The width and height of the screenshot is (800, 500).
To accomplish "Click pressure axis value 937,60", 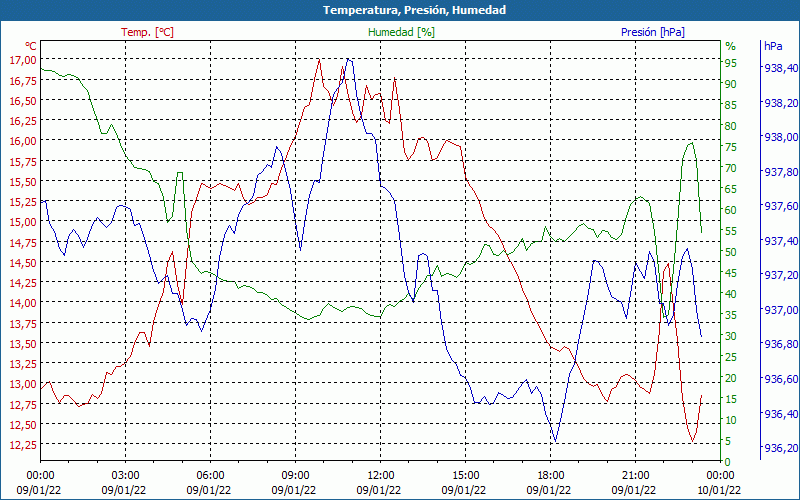I will (x=781, y=206).
